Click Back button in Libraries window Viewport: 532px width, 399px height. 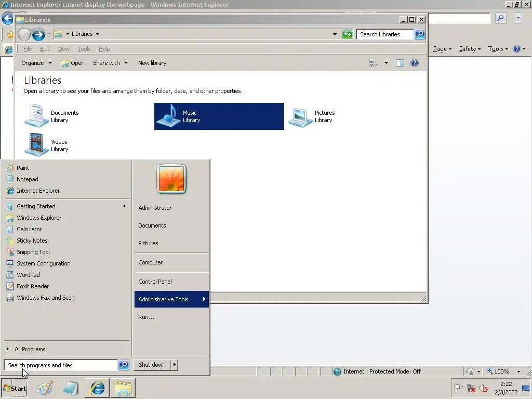(24, 34)
